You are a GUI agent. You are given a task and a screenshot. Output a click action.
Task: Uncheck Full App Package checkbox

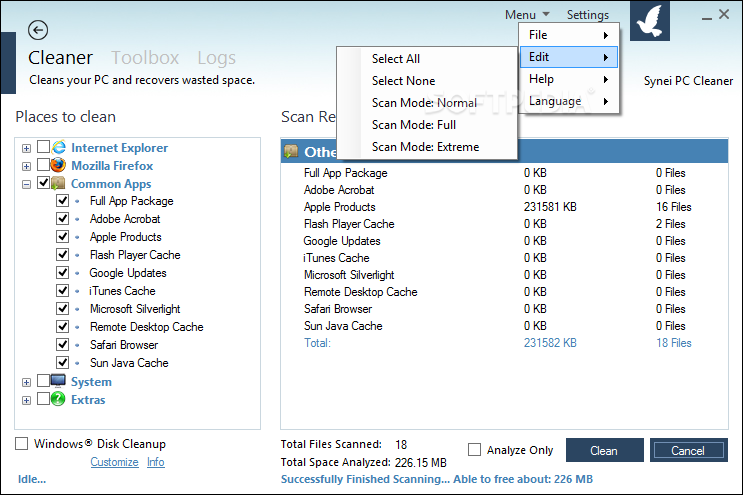pyautogui.click(x=63, y=200)
